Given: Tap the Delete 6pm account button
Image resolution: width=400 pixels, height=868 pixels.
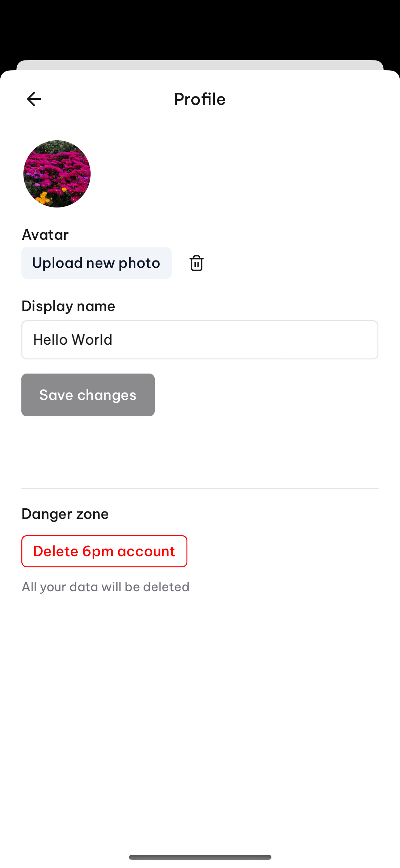Looking at the screenshot, I should click(104, 551).
